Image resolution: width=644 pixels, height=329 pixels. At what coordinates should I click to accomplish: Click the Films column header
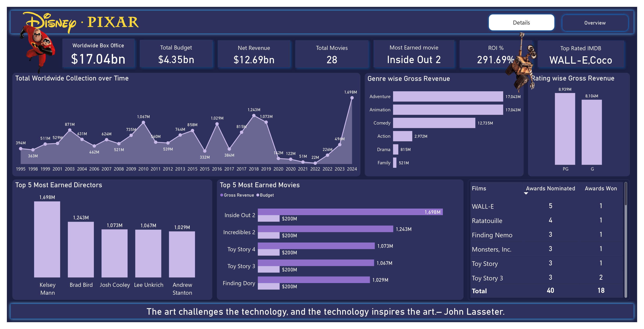point(479,188)
